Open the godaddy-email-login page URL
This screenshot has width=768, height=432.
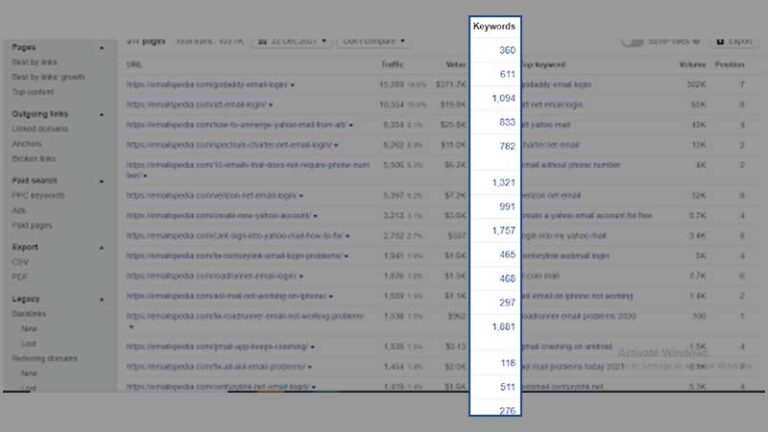tap(207, 85)
